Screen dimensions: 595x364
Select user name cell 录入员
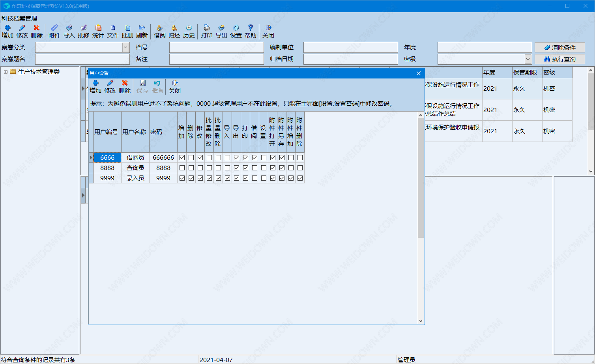[135, 178]
